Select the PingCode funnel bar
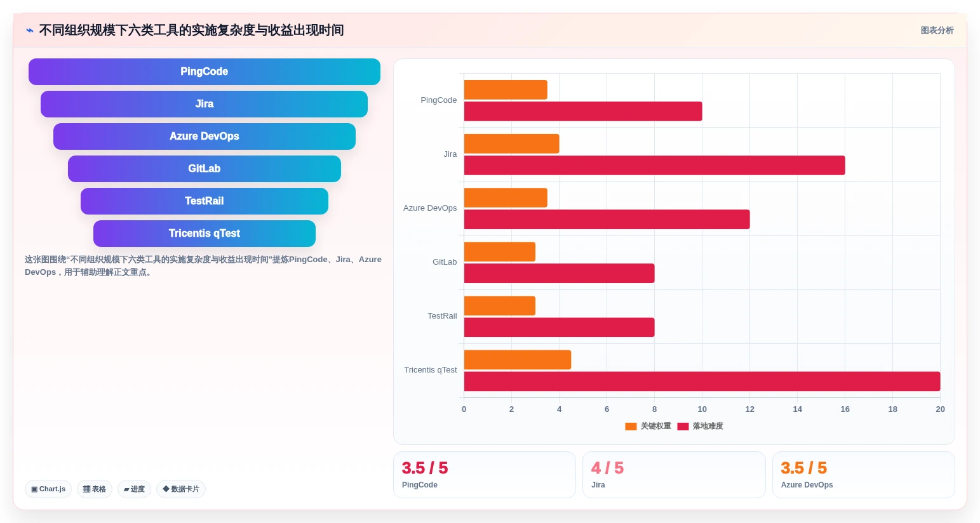 pos(205,72)
